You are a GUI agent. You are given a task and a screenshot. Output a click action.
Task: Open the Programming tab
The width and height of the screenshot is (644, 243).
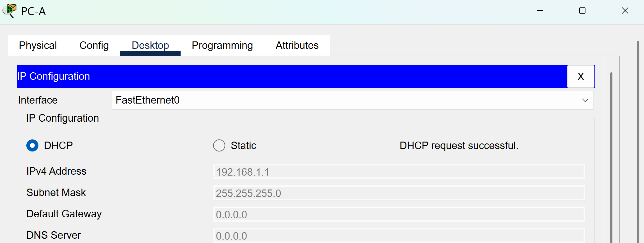point(222,45)
